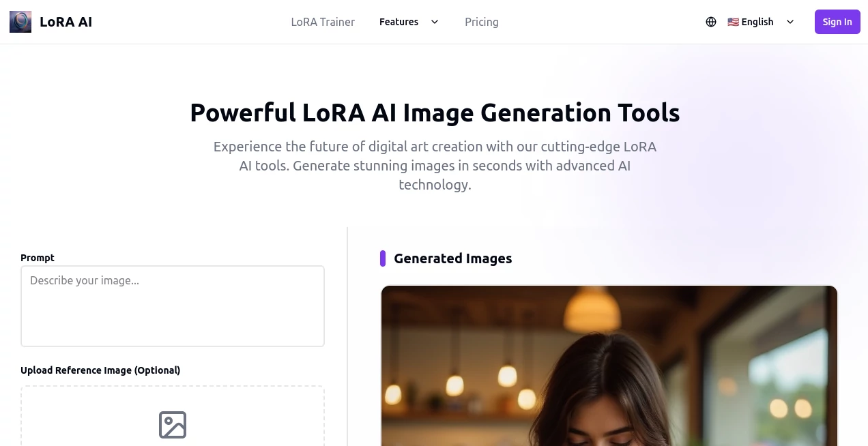
Task: Click the LoRA AI logo icon
Action: click(20, 21)
